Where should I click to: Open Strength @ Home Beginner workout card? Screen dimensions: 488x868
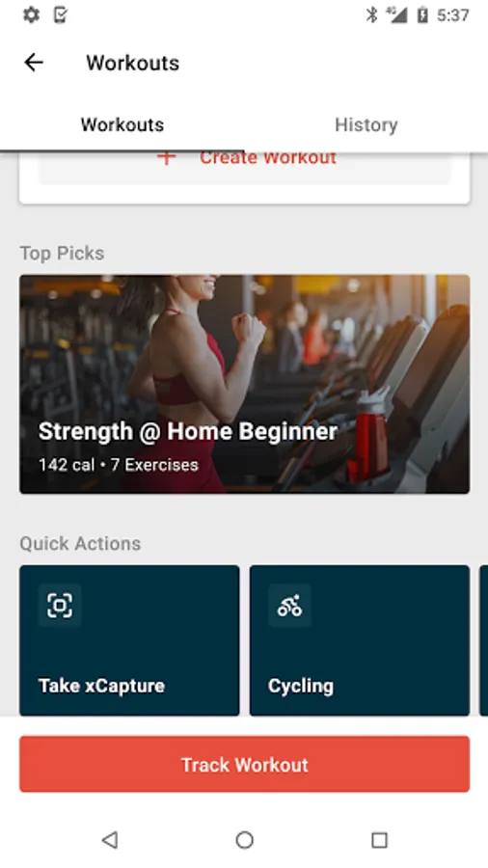[245, 384]
